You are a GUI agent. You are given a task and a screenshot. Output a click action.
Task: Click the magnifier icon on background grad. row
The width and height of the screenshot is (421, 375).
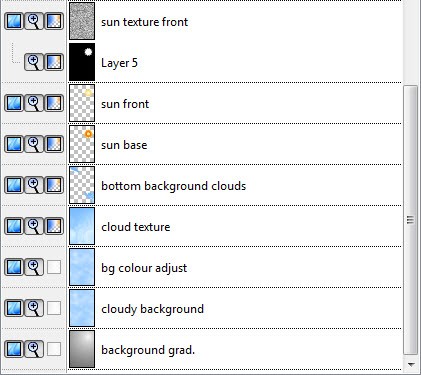tap(34, 349)
